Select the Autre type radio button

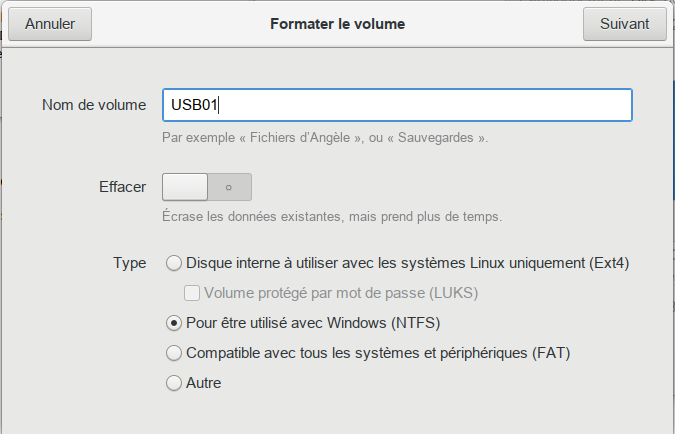coord(174,383)
